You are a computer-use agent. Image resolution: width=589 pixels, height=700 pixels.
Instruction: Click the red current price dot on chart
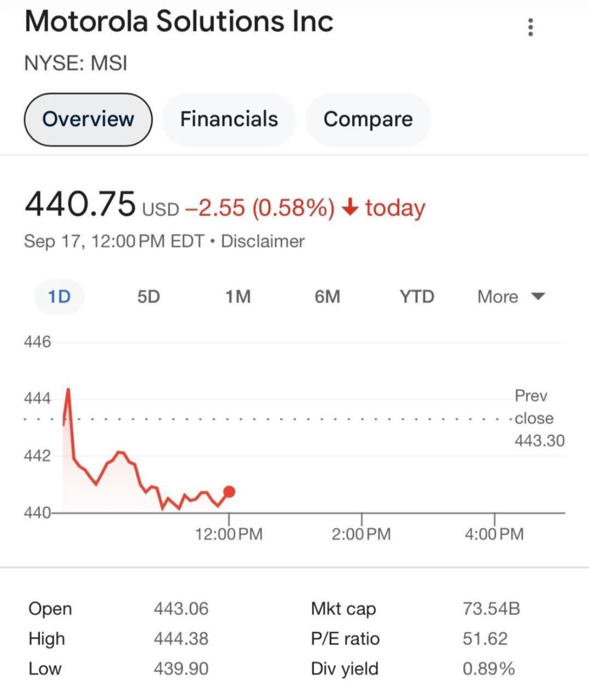click(230, 492)
